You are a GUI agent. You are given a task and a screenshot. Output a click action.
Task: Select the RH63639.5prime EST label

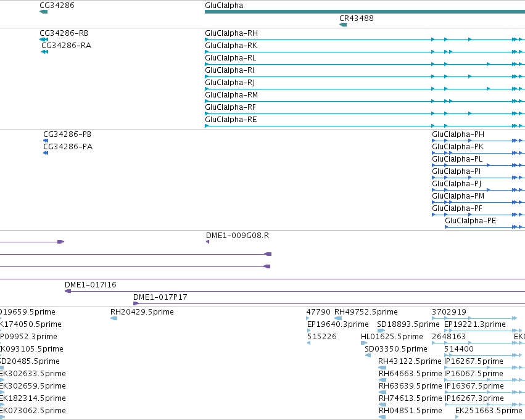[410, 386]
